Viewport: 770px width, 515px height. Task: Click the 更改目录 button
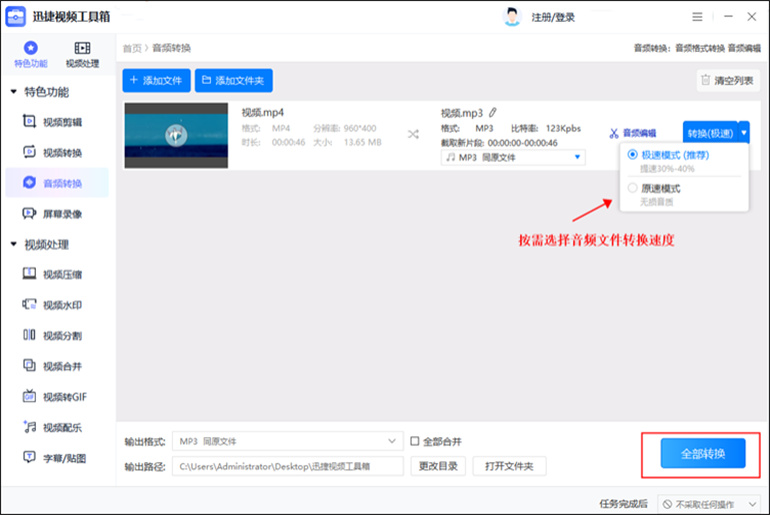point(438,466)
